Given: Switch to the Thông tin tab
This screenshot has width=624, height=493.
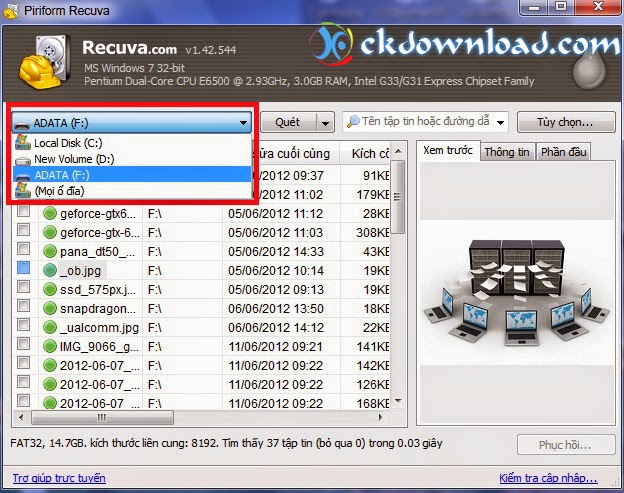Looking at the screenshot, I should click(507, 152).
